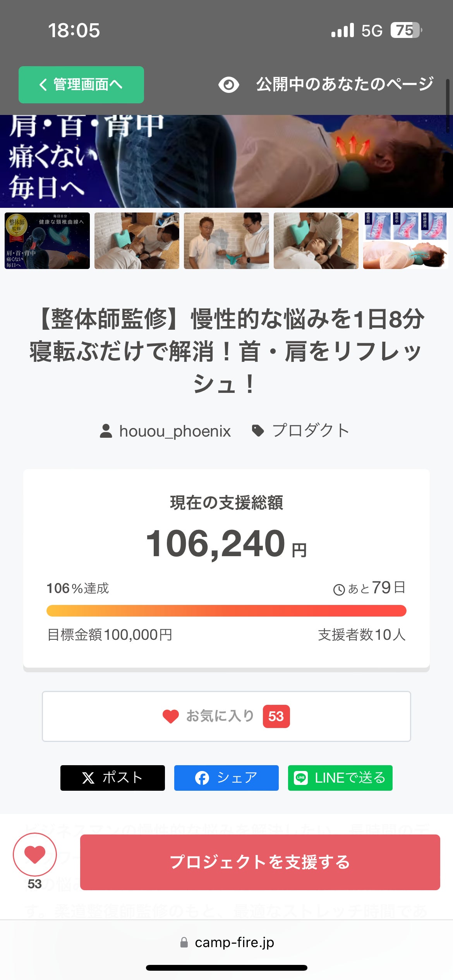
Task: Click the funding progress bar
Action: pos(226,611)
